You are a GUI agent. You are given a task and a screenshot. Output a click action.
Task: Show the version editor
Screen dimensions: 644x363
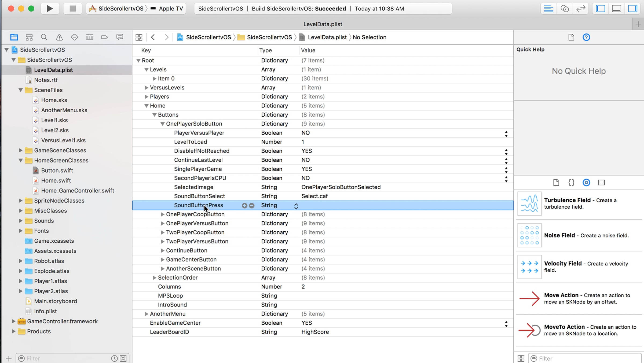tap(581, 9)
